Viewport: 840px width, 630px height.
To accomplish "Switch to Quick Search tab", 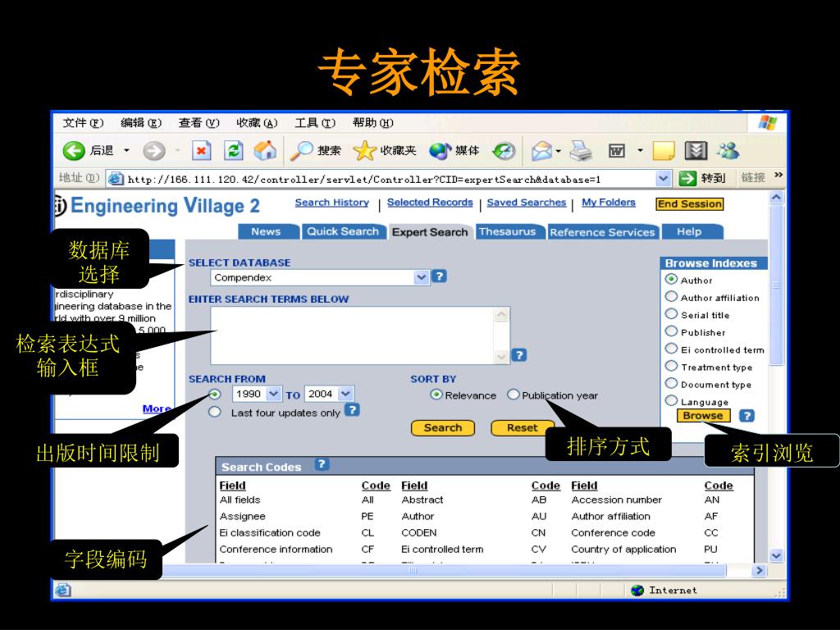I will (x=343, y=231).
